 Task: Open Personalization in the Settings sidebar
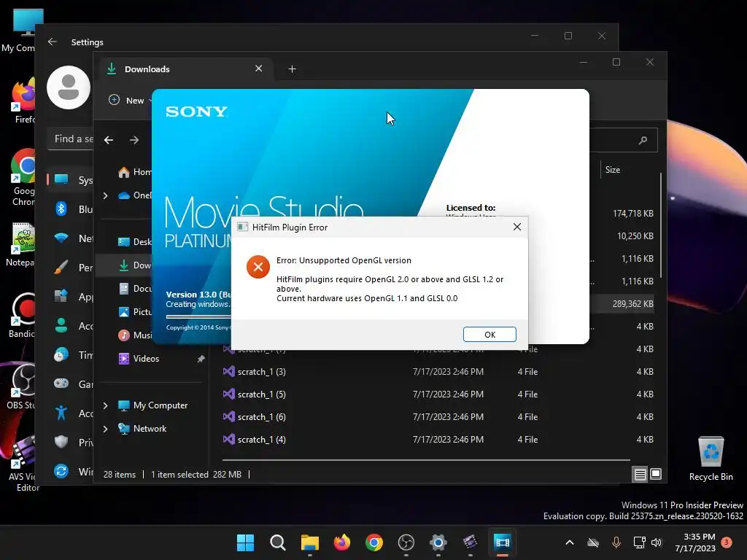tap(71, 268)
